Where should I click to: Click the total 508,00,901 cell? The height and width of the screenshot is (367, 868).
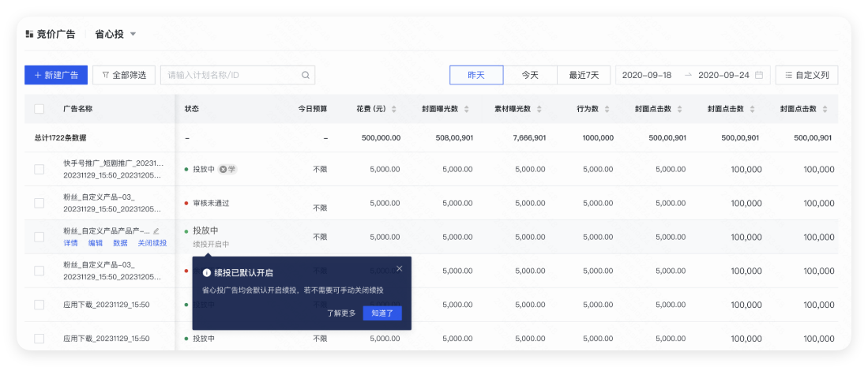454,138
